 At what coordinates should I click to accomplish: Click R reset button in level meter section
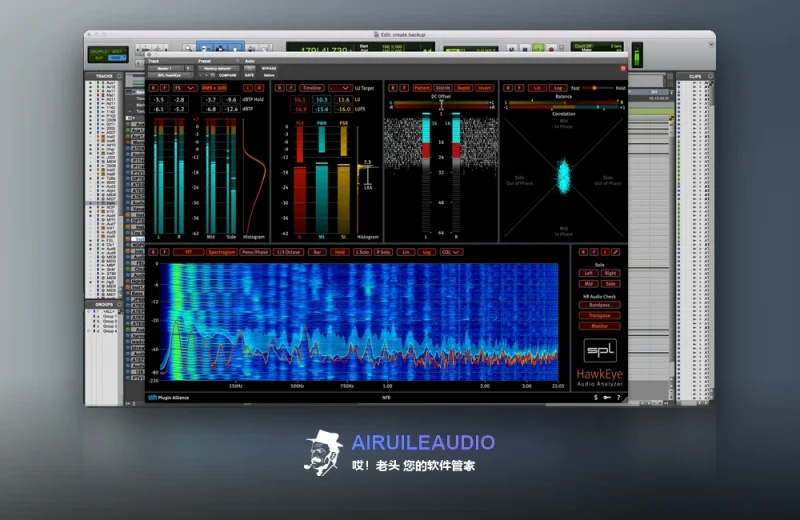[154, 88]
